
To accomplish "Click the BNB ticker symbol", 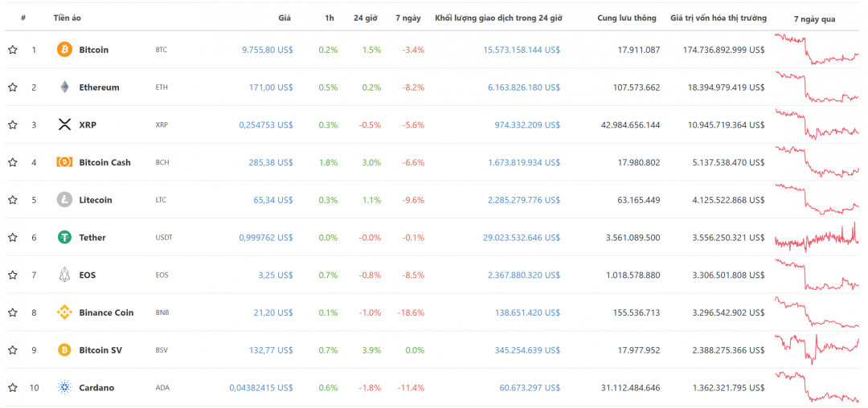I will 162,312.
